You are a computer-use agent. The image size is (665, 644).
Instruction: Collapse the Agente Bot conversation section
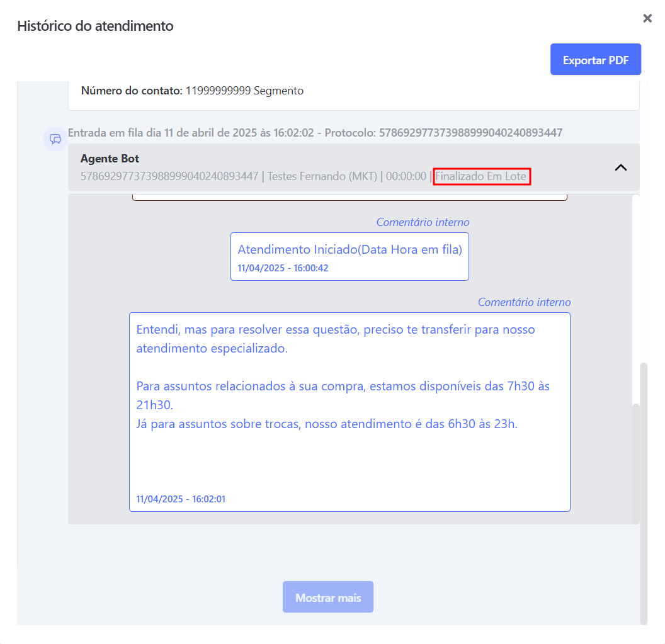click(x=621, y=168)
